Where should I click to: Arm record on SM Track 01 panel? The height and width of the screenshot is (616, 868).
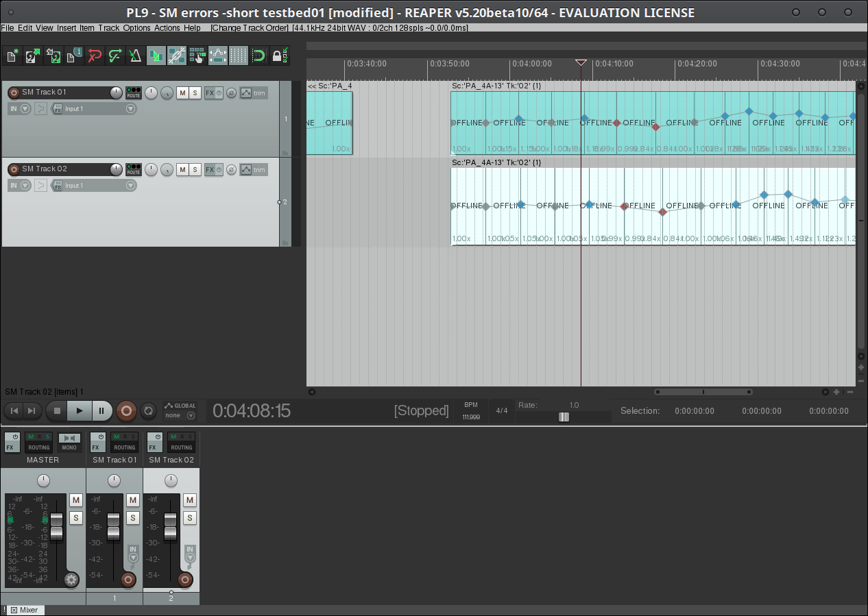click(x=13, y=93)
